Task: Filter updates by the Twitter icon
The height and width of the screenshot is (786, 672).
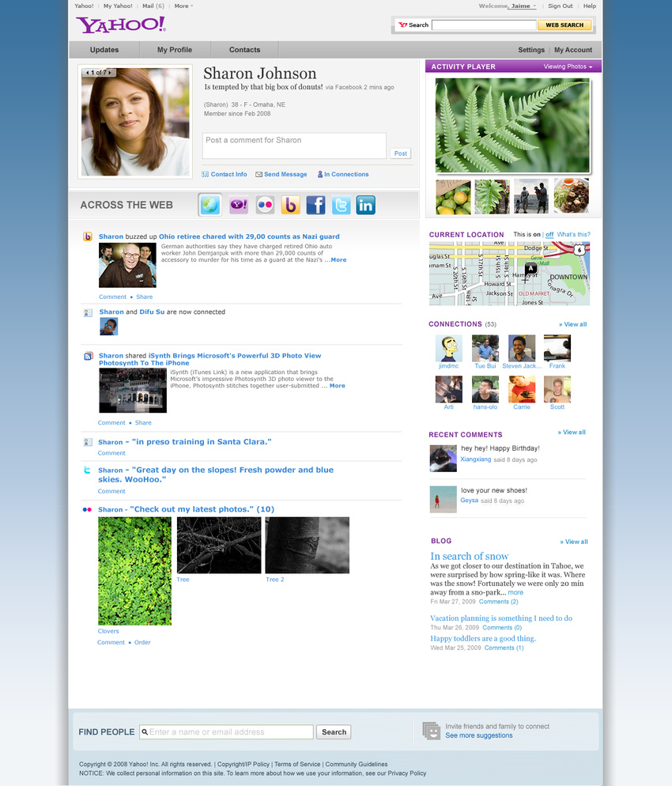Action: (341, 205)
